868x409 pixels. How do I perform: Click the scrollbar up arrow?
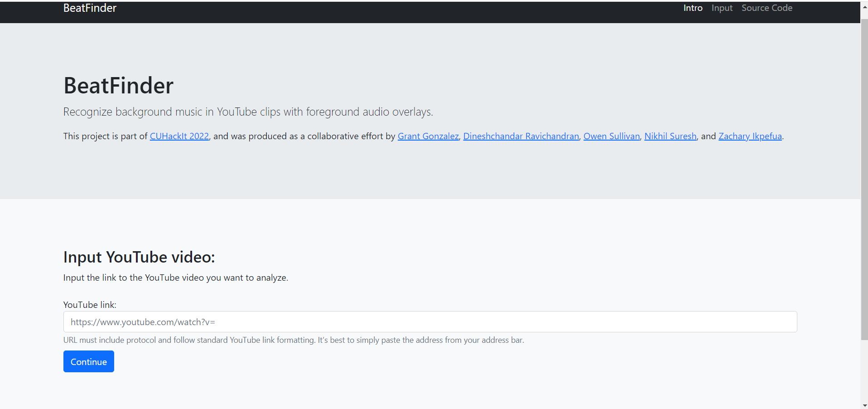[864, 7]
